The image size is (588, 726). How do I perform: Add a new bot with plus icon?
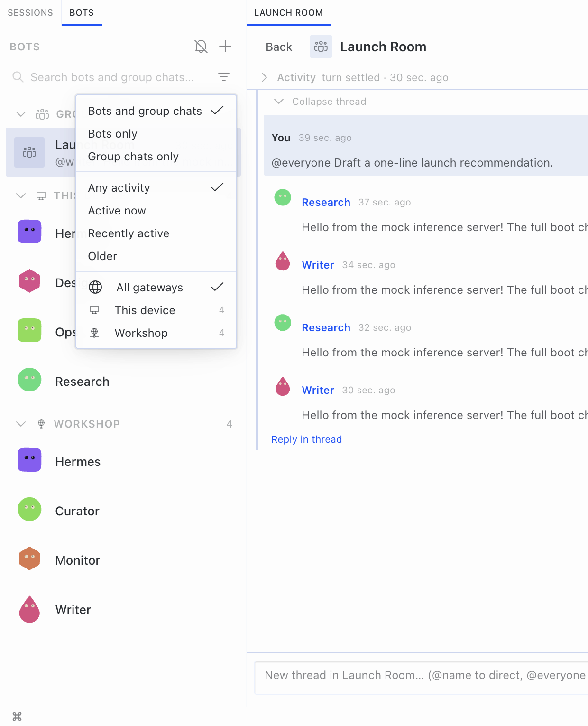click(x=225, y=47)
